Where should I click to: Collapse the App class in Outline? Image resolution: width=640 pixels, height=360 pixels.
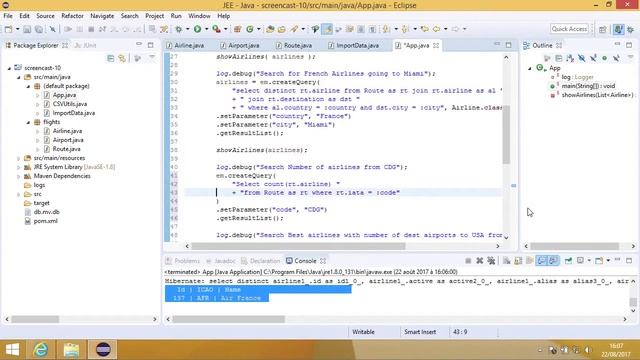[x=530, y=68]
